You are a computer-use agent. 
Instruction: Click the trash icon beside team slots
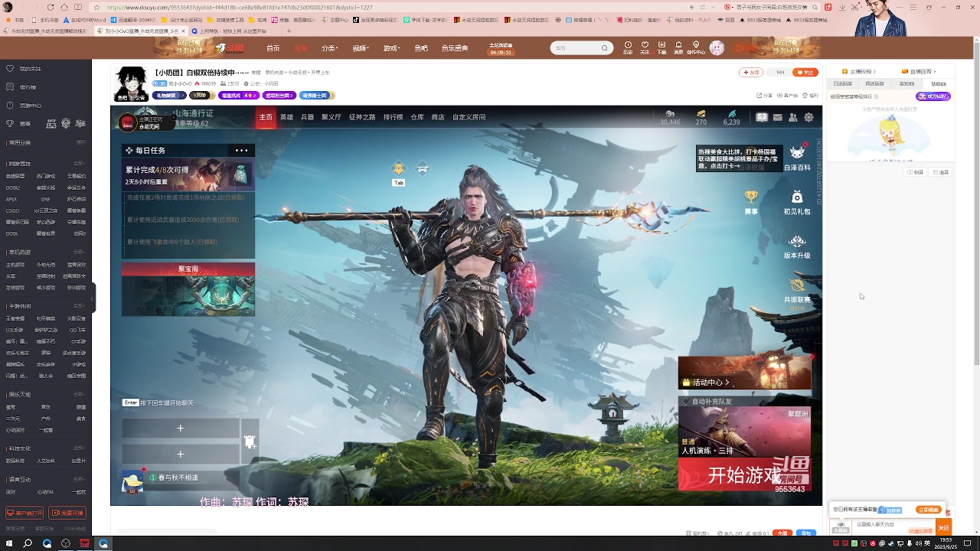(x=250, y=441)
